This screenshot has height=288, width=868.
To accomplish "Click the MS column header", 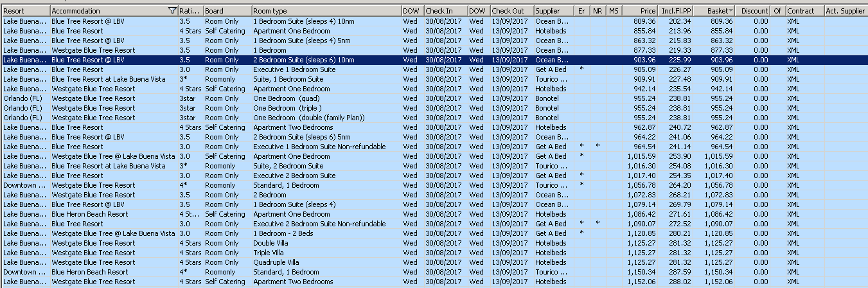I will 614,11.
